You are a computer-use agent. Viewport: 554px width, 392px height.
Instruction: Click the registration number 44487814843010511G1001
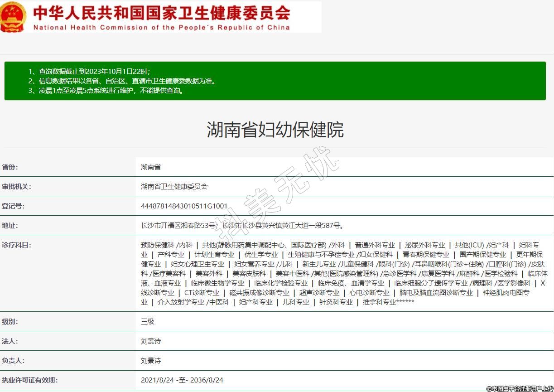pyautogui.click(x=184, y=206)
